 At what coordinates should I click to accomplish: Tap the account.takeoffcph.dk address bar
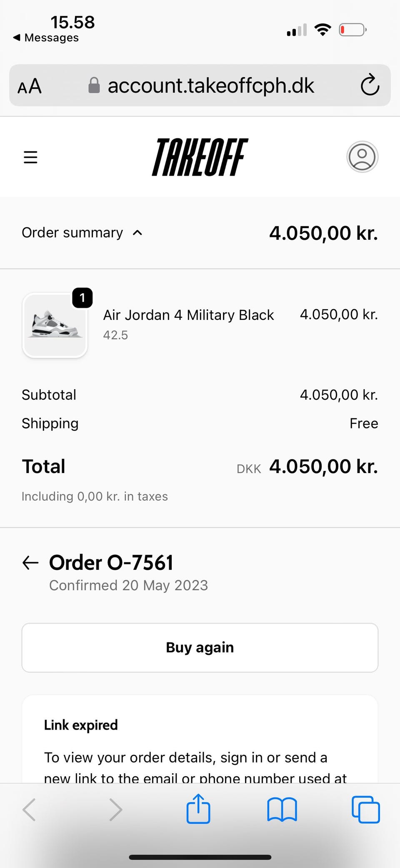tap(210, 86)
